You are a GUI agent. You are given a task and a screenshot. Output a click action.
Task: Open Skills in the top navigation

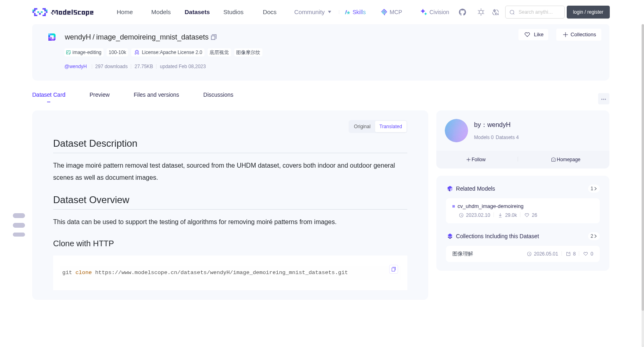355,12
